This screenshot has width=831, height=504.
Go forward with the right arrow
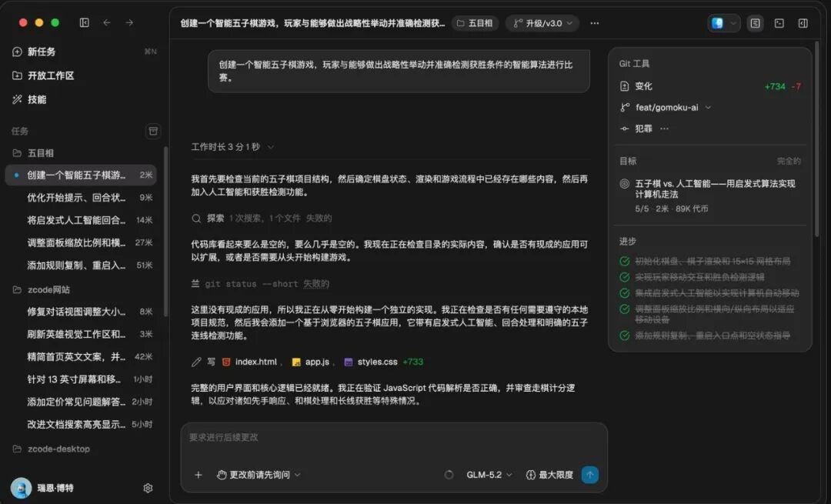click(x=129, y=22)
